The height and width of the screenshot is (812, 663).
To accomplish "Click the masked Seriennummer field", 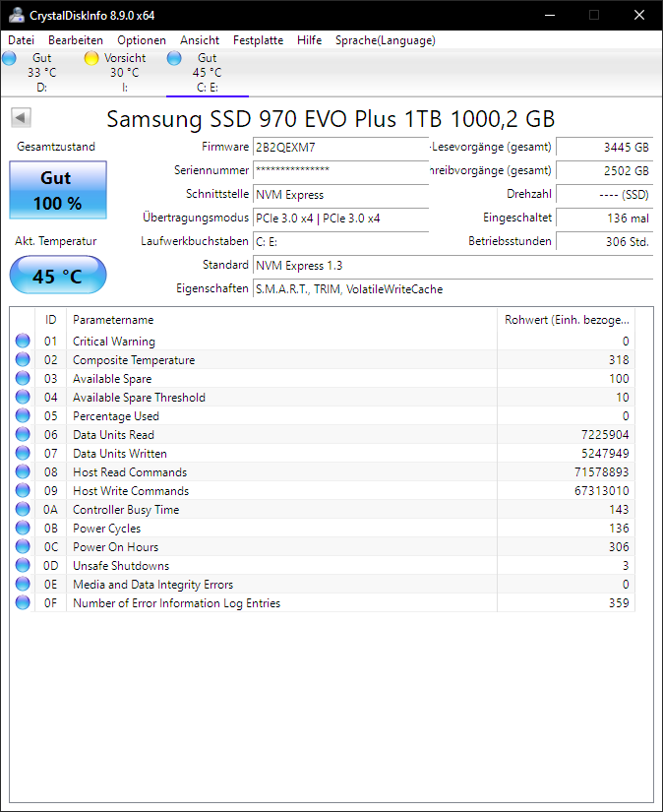I will 340,170.
